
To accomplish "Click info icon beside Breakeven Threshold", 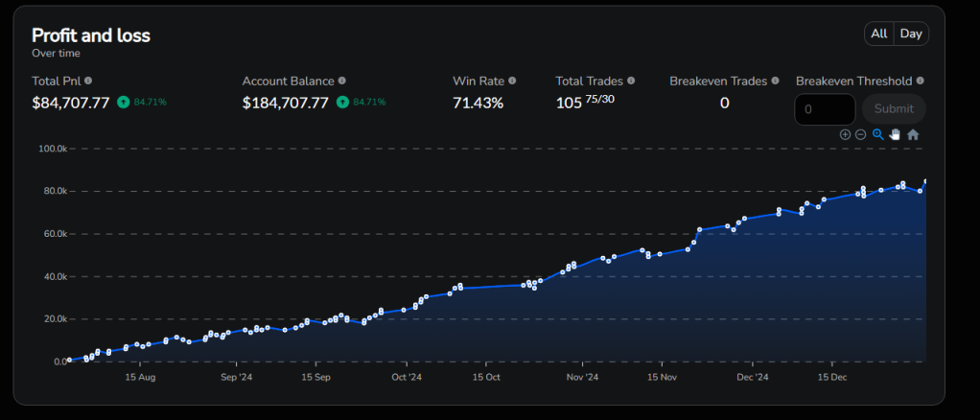I will 921,82.
